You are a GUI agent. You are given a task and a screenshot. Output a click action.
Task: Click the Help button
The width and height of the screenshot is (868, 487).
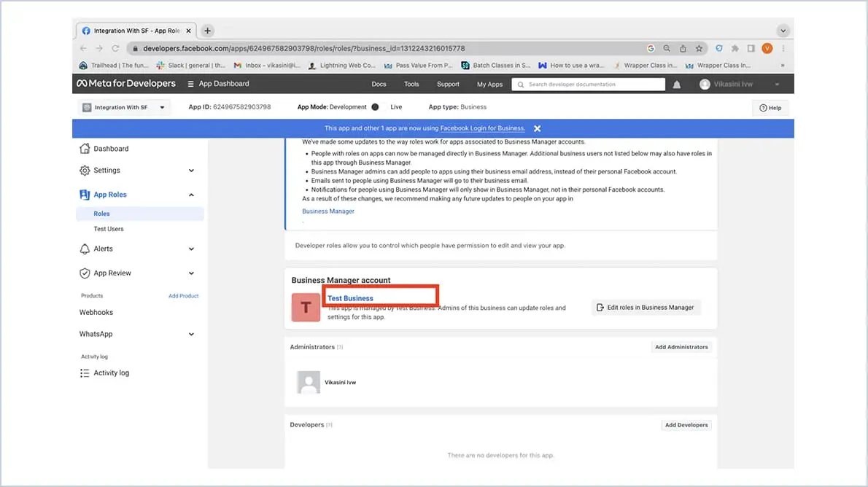point(770,108)
